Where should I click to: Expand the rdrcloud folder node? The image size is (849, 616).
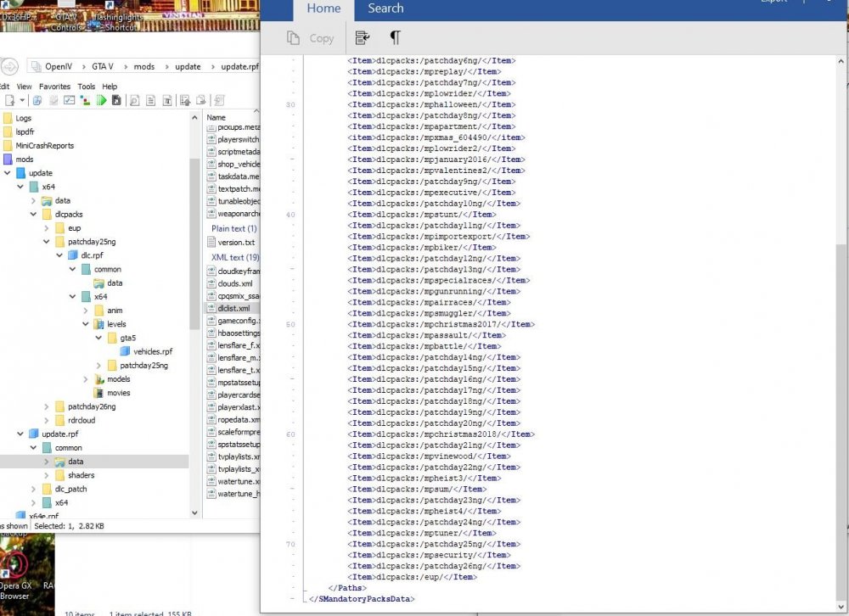click(46, 420)
